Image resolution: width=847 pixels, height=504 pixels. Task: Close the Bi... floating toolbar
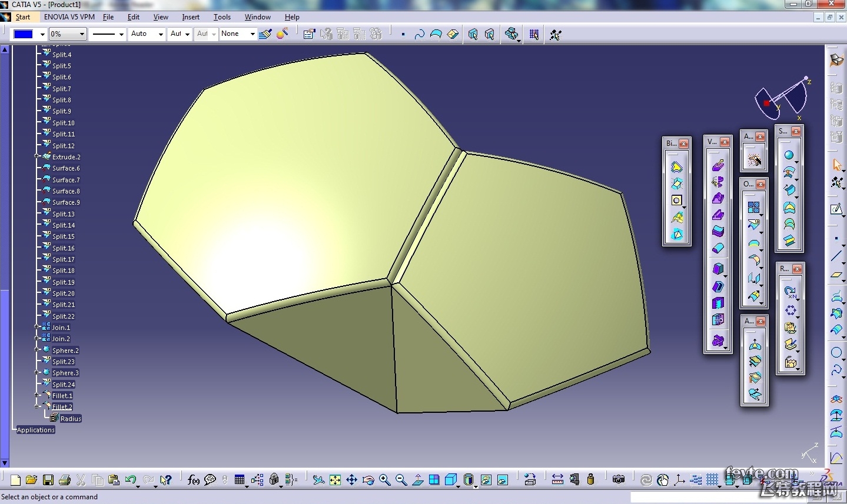[x=683, y=143]
